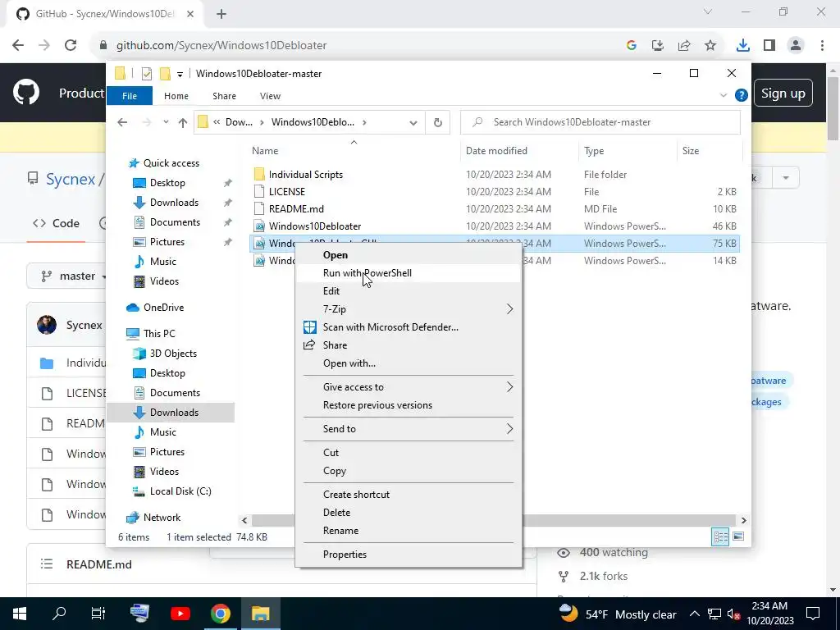Click Chrome address bar URL
Viewport: 840px width, 630px height.
pyautogui.click(x=221, y=46)
